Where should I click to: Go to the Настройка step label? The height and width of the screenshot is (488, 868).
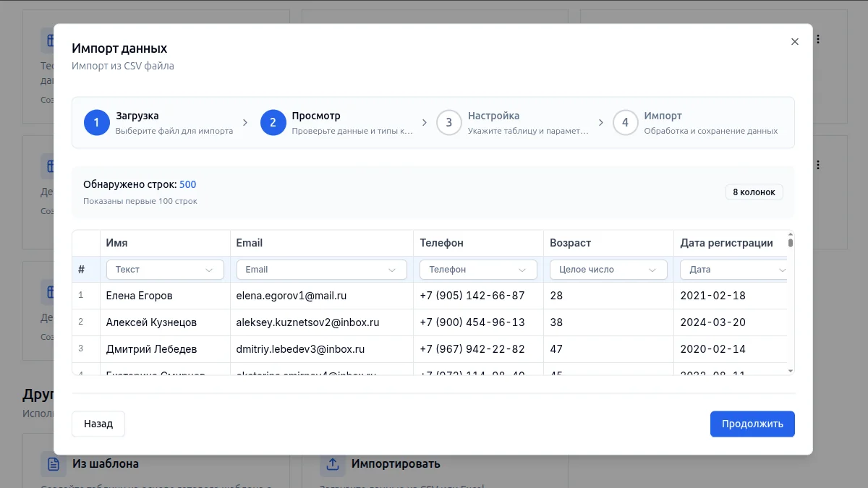tap(493, 116)
